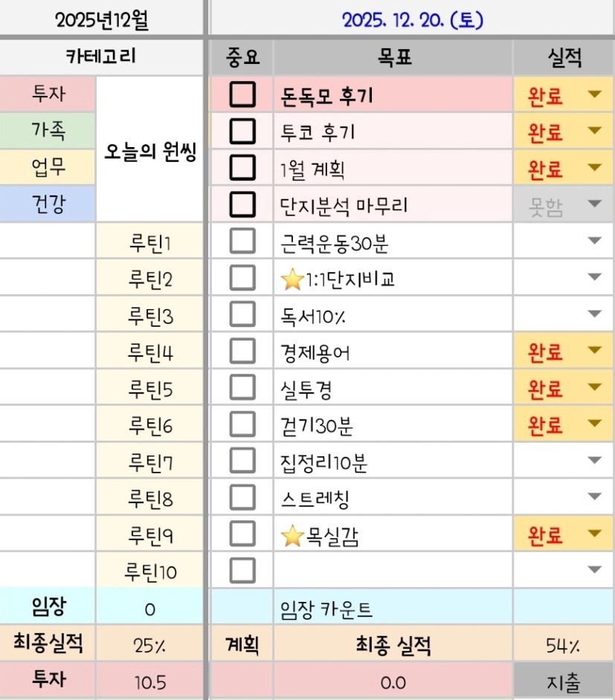Enable the checkbox next to 독서10%
The height and width of the screenshot is (700, 615).
coord(242,315)
